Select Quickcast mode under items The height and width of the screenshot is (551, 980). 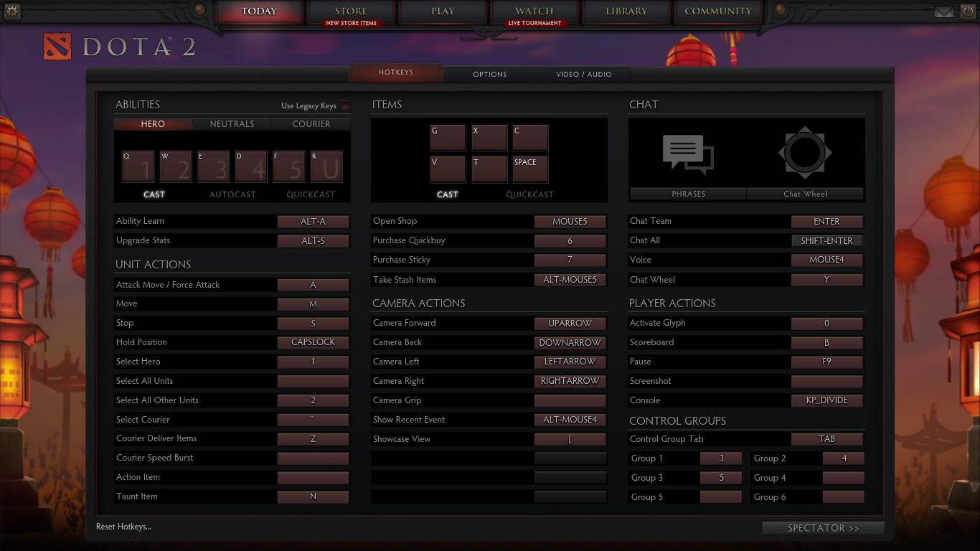[529, 194]
